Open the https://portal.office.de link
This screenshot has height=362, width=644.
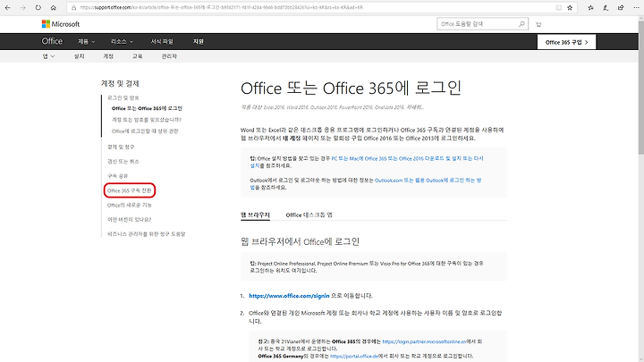point(354,357)
